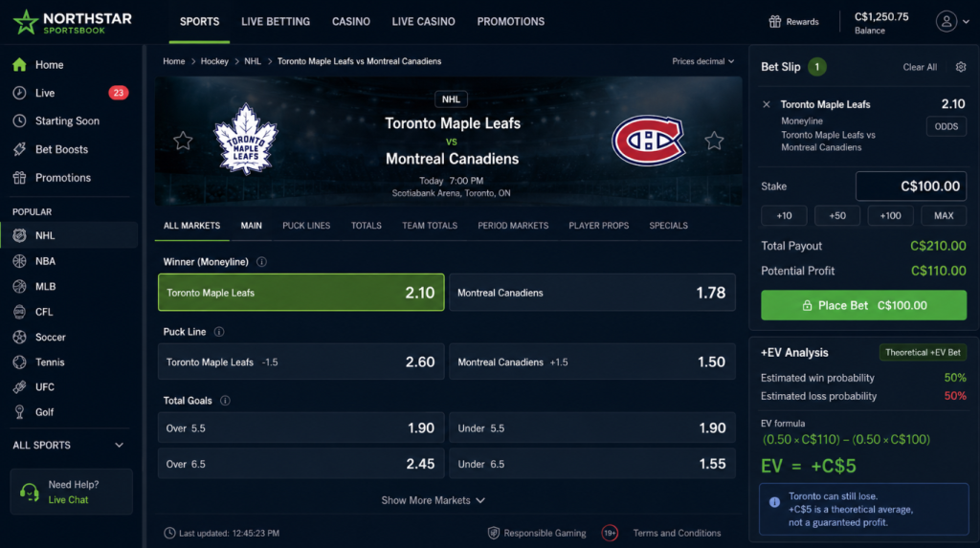Select Montreal Canadiens 1.78 moneyline

coord(592,293)
